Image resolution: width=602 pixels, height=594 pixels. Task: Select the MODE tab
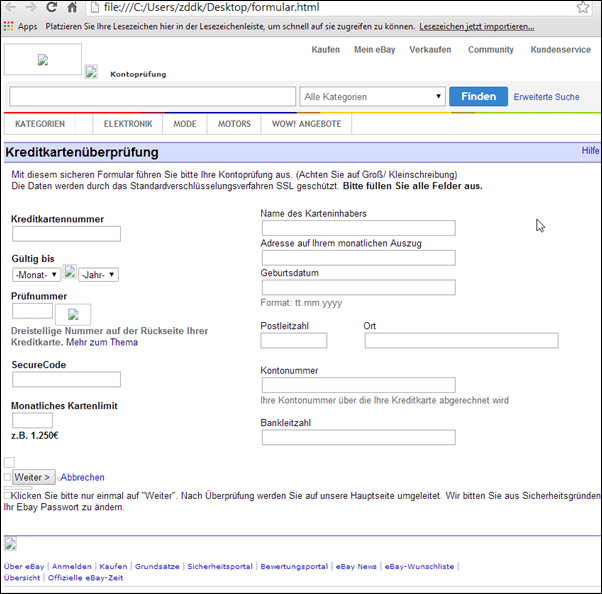point(185,124)
